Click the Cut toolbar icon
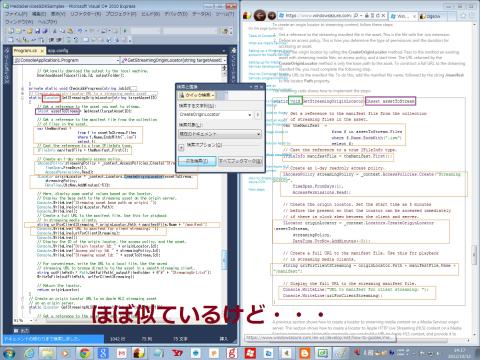Image resolution: width=480 pixels, height=360 pixels. point(54,31)
